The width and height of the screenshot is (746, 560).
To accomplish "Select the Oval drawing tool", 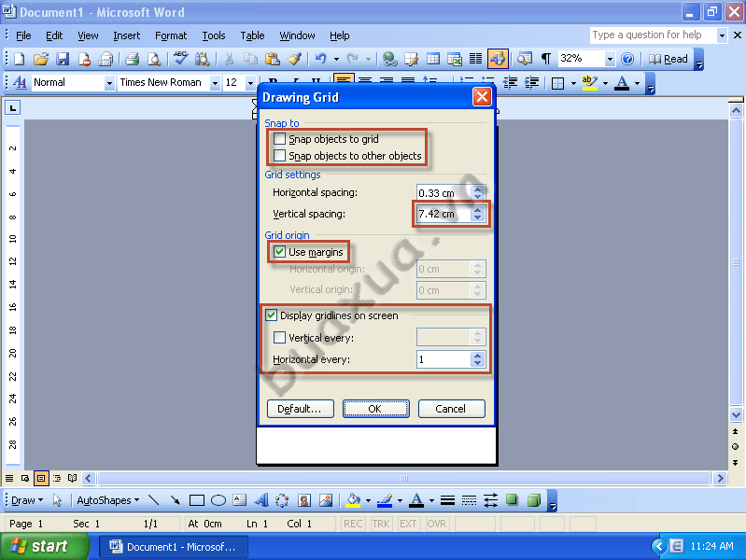I will (218, 500).
